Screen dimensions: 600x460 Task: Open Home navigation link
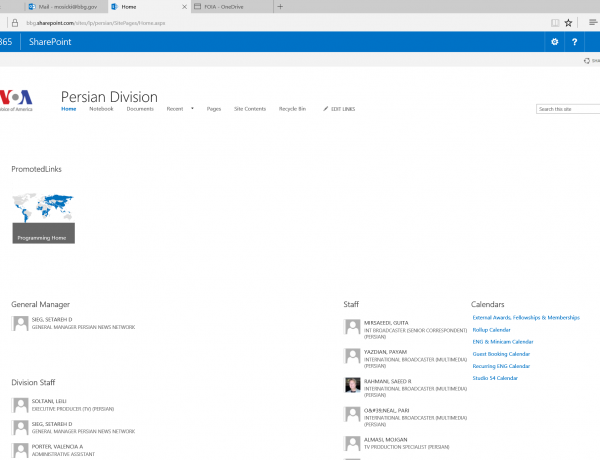point(68,109)
